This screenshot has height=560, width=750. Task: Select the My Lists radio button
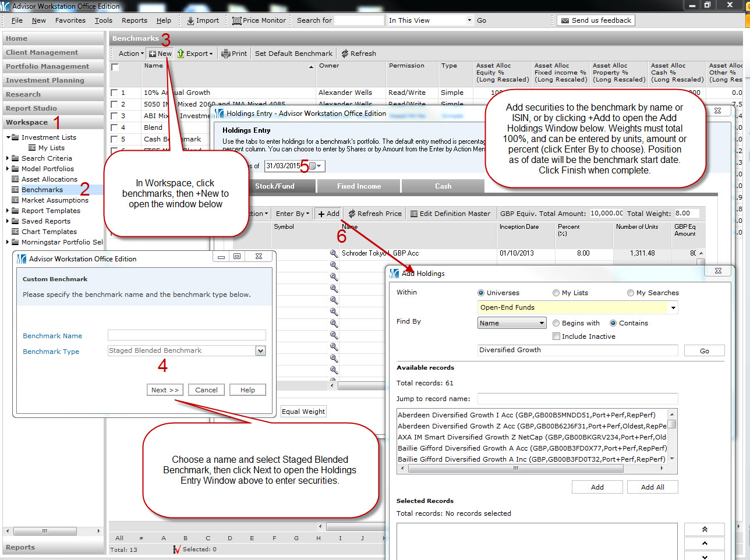pyautogui.click(x=556, y=293)
